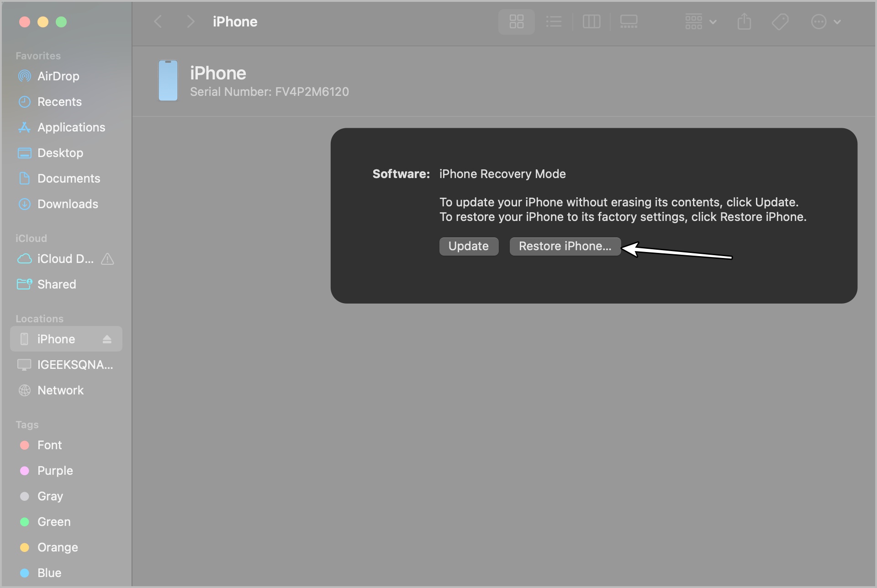Click the back navigation chevron
Viewport: 877px width, 588px height.
(158, 21)
